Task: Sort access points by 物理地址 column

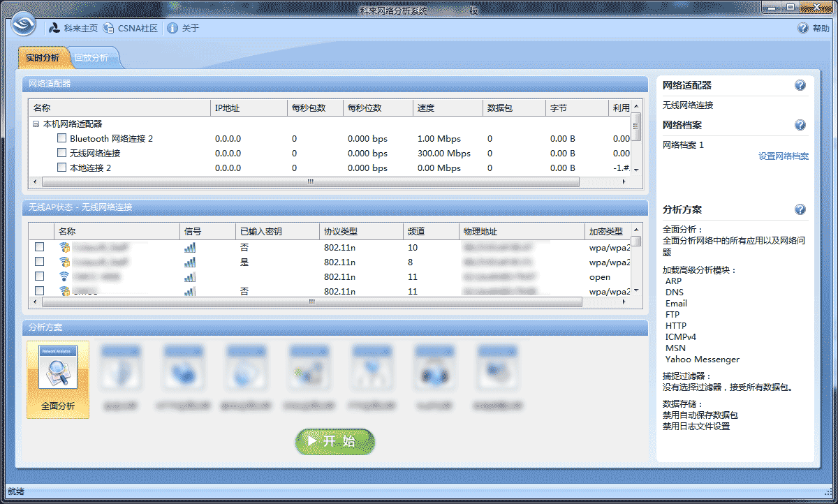Action: pos(522,232)
